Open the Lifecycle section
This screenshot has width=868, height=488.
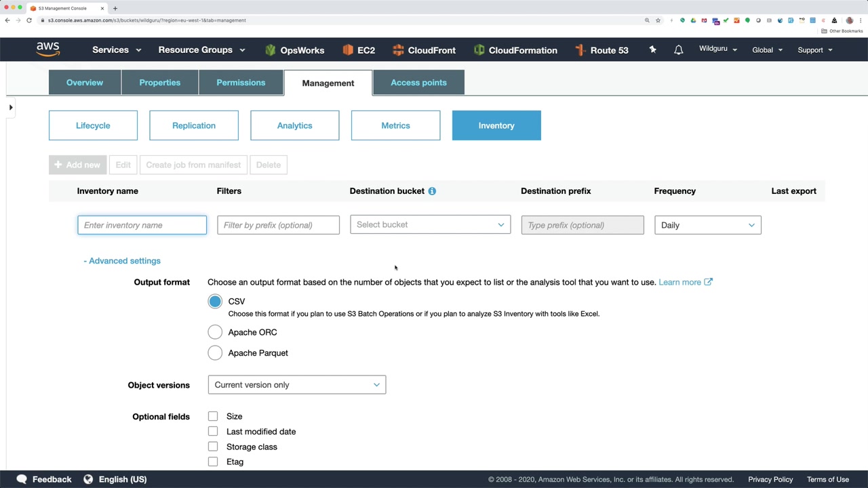point(93,125)
